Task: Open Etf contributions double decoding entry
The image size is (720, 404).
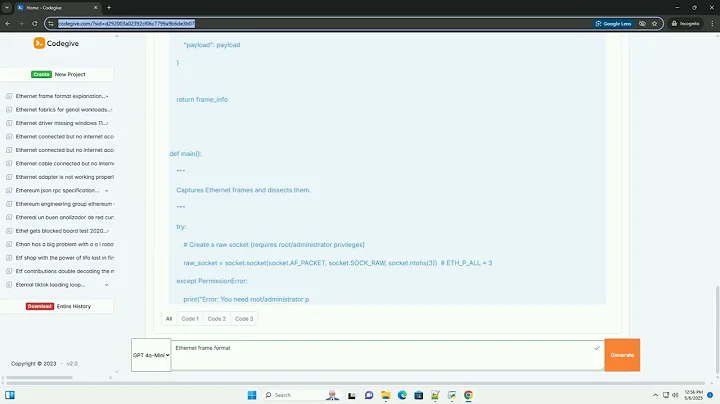Action: pyautogui.click(x=65, y=271)
